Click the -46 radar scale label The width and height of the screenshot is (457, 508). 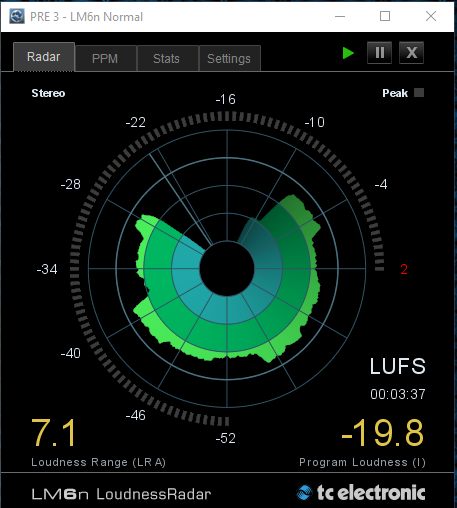(x=136, y=415)
